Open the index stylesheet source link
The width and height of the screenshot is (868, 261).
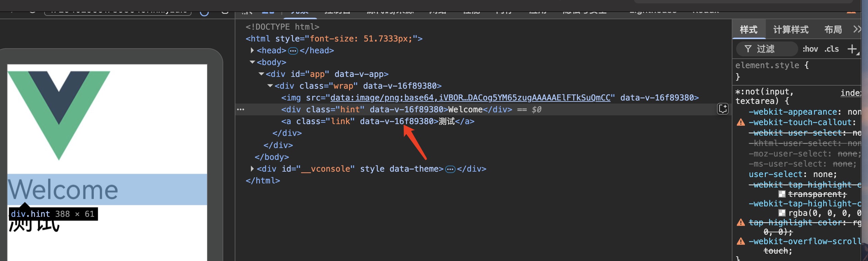tap(850, 93)
